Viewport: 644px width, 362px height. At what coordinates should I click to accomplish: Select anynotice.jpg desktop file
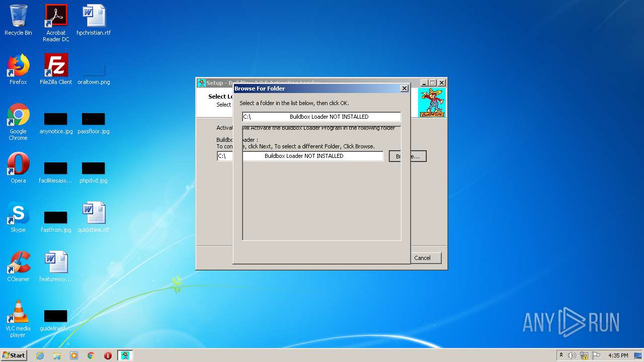click(56, 124)
